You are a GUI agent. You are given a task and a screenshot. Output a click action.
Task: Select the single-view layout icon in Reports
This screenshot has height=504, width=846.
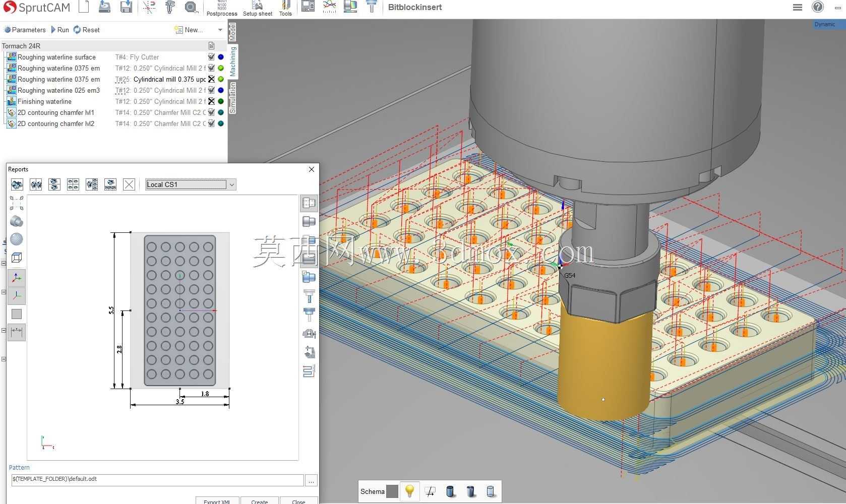point(17,184)
